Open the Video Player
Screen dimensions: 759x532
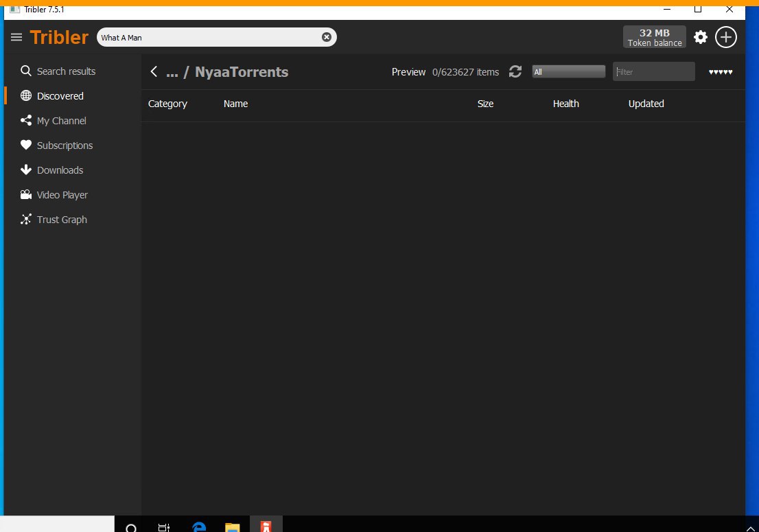(62, 194)
